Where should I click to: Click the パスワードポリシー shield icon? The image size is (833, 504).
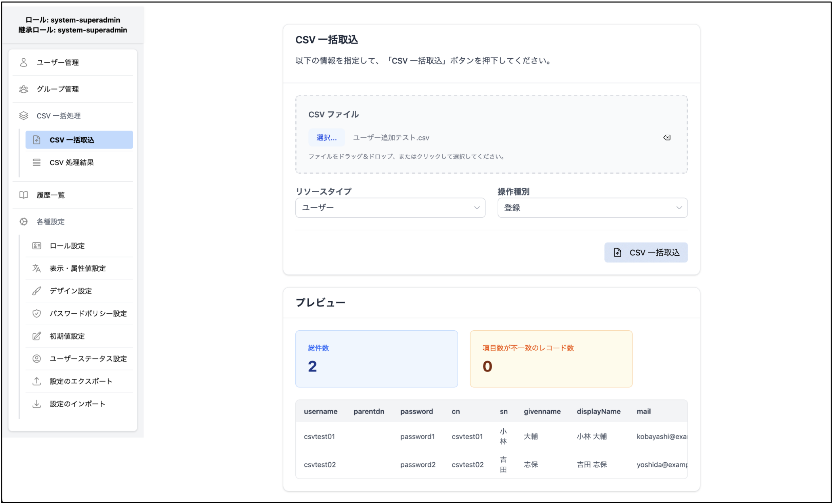pos(37,313)
